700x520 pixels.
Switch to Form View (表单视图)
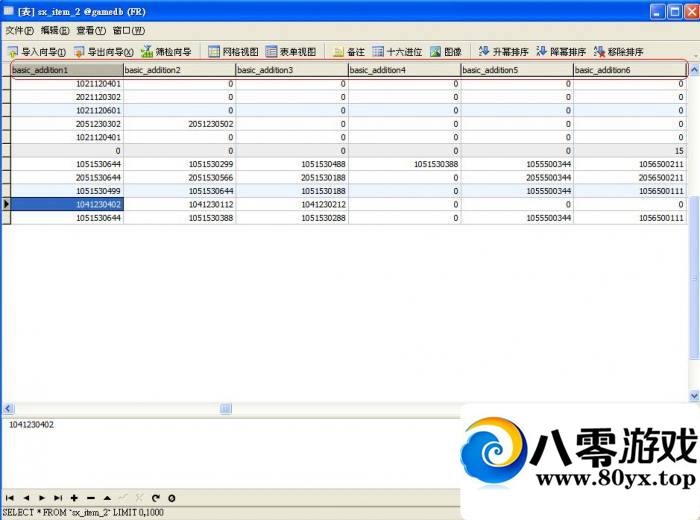(x=290, y=51)
